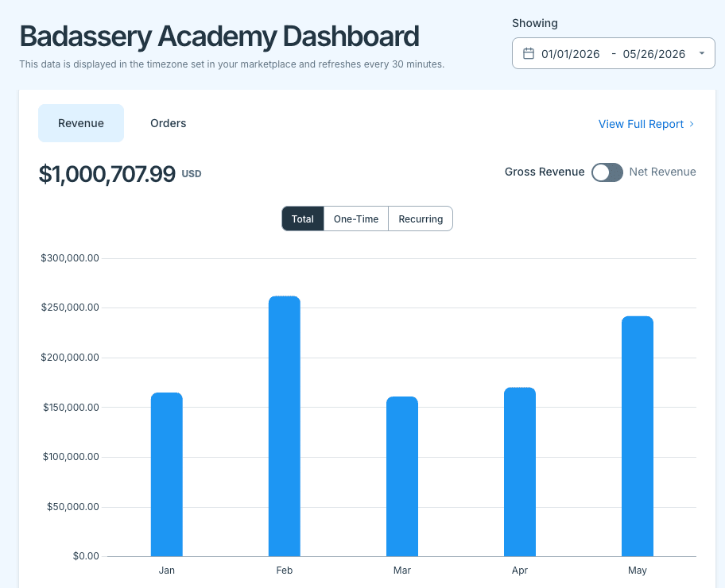725x588 pixels.
Task: Click the Gross Revenue label
Action: click(545, 172)
